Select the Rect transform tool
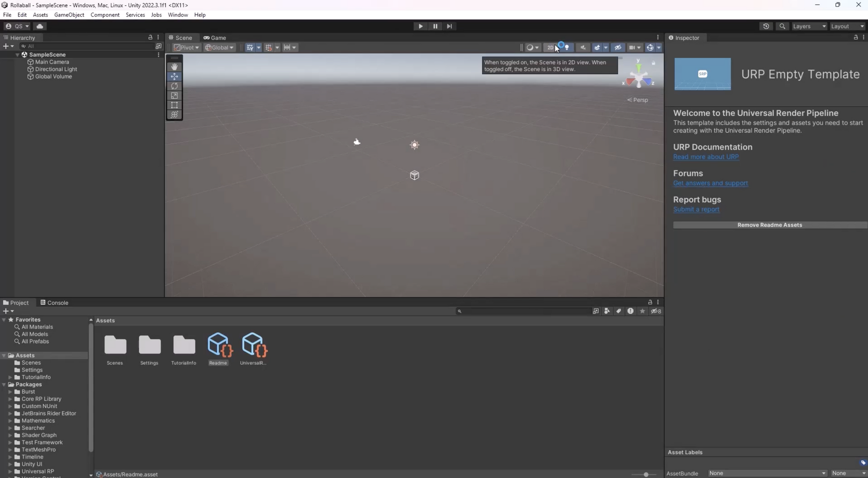868x478 pixels. tap(174, 105)
